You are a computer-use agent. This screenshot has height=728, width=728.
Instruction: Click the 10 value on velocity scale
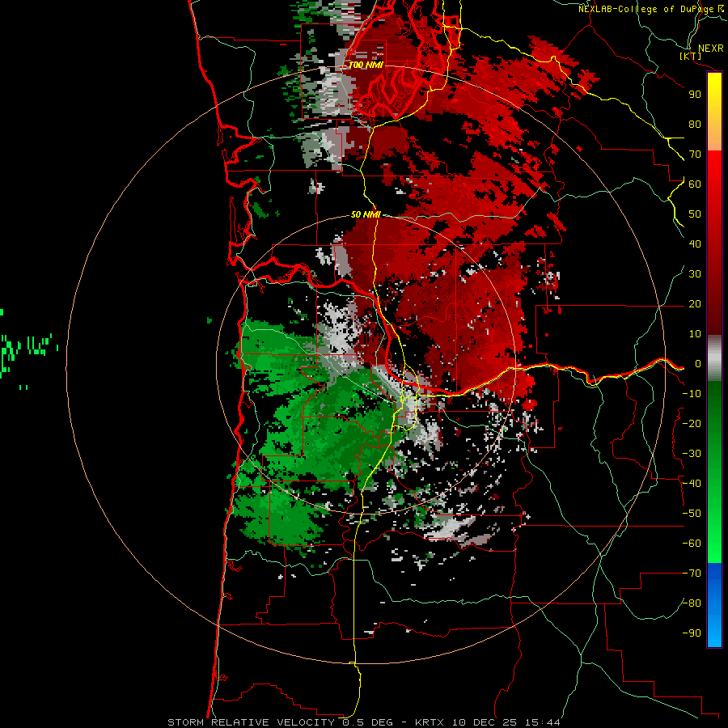click(695, 334)
